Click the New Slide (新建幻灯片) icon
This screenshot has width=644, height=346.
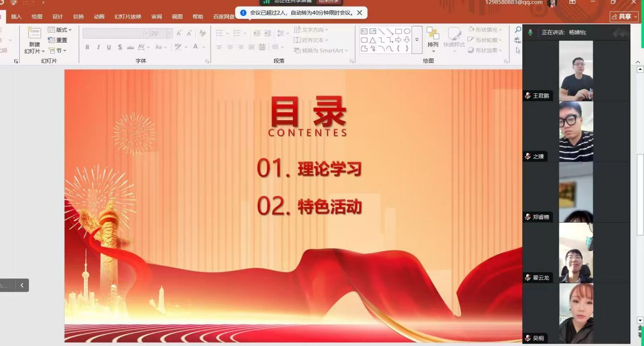coord(35,34)
